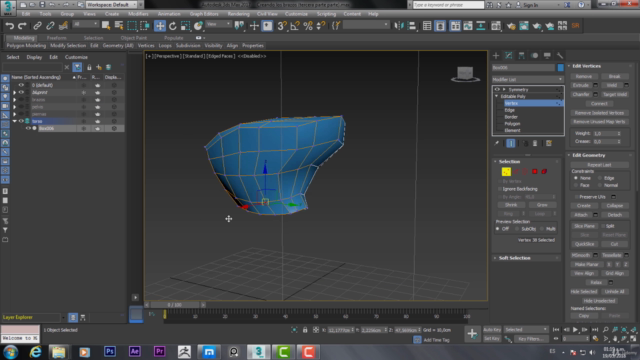Select Edge constraint radio button
This screenshot has width=640, height=360.
click(600, 178)
